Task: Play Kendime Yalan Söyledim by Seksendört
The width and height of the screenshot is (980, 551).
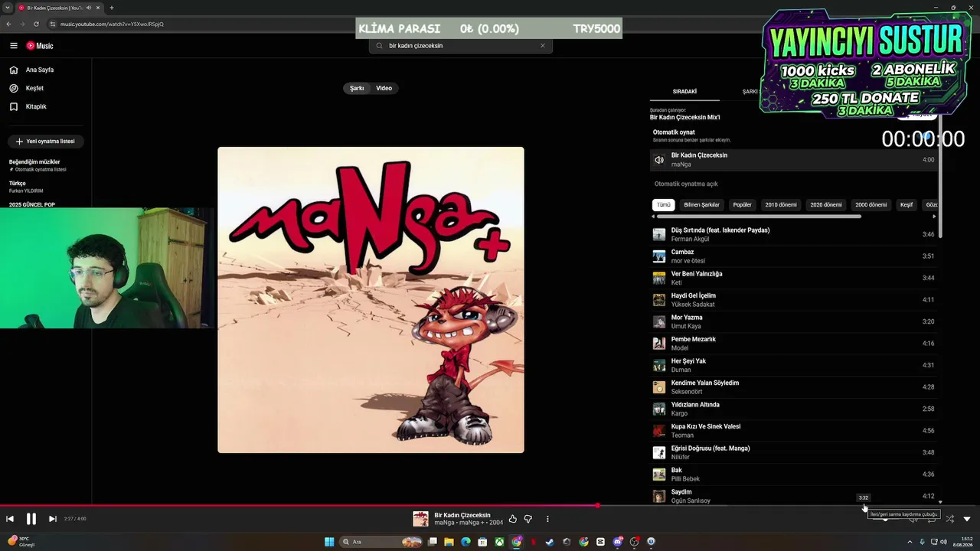Action: tap(793, 387)
